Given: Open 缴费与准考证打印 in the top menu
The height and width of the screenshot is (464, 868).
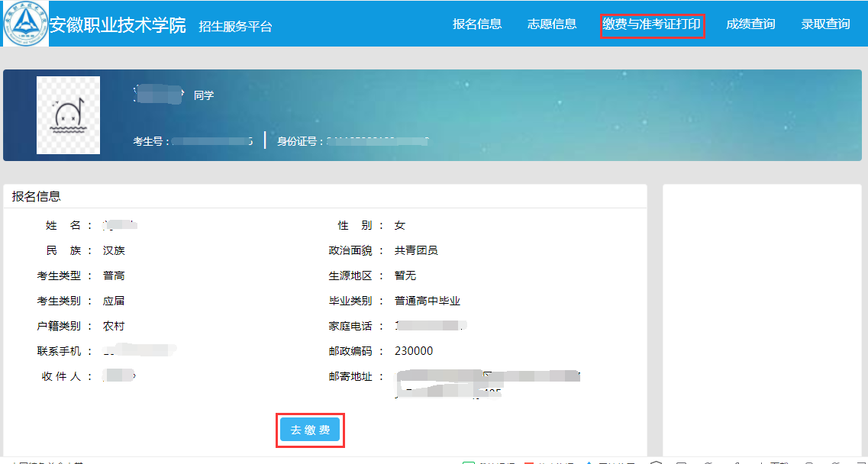Looking at the screenshot, I should 651,25.
